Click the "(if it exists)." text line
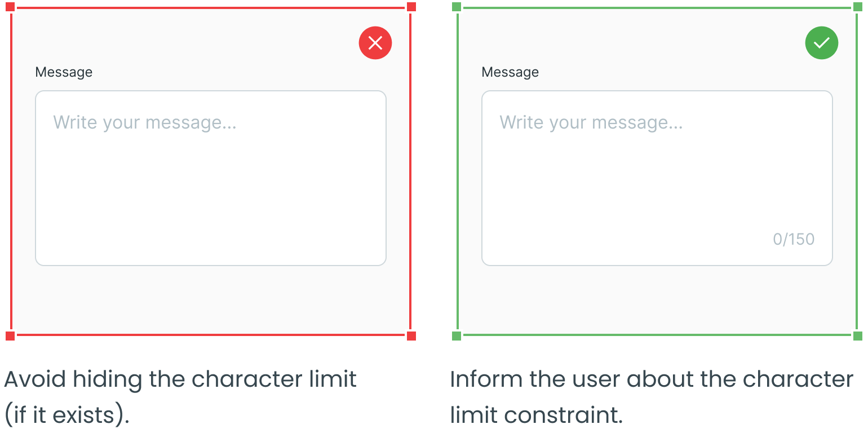The width and height of the screenshot is (868, 433). click(x=67, y=416)
